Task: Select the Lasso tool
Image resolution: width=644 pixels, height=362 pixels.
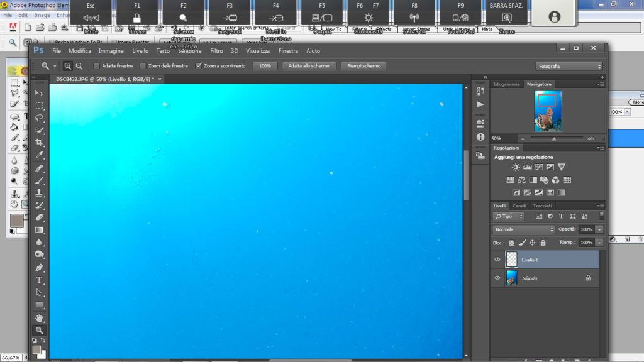Action: tap(39, 118)
